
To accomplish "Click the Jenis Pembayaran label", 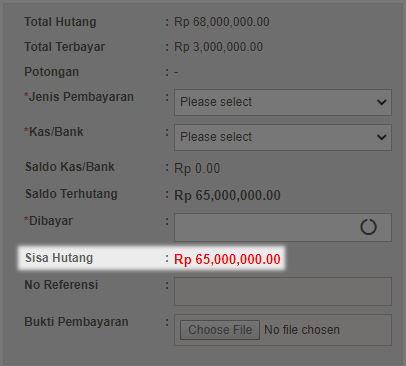I will pyautogui.click(x=79, y=97).
